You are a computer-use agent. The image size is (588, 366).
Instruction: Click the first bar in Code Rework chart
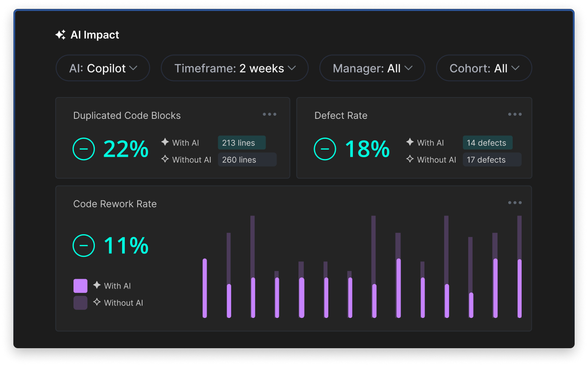(x=205, y=288)
